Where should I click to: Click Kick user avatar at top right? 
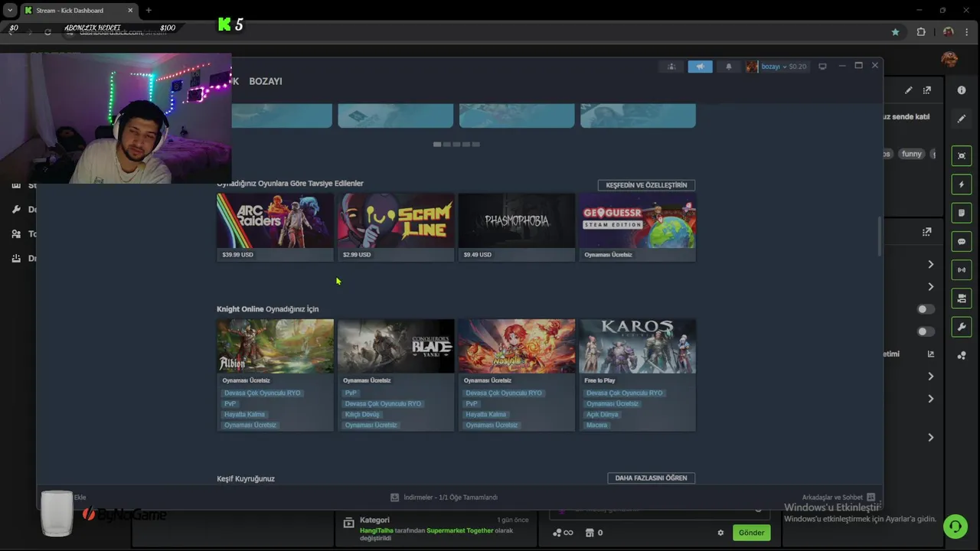(949, 59)
